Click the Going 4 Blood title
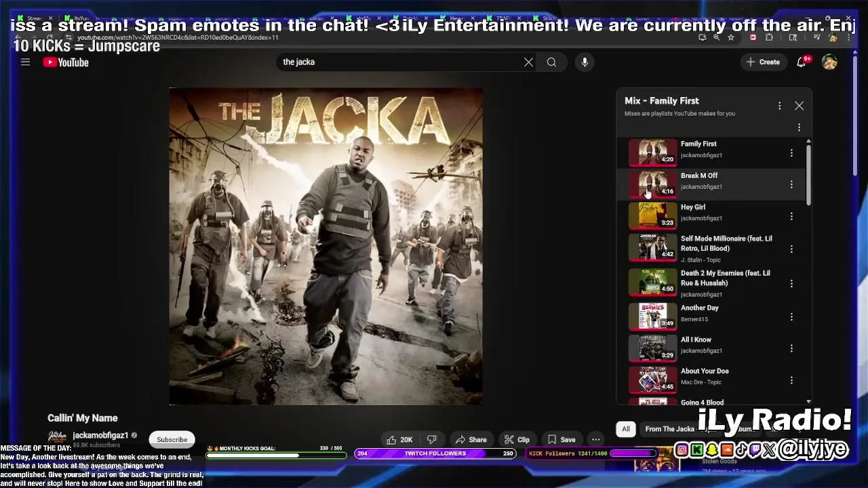This screenshot has height=488, width=868. pos(702,402)
